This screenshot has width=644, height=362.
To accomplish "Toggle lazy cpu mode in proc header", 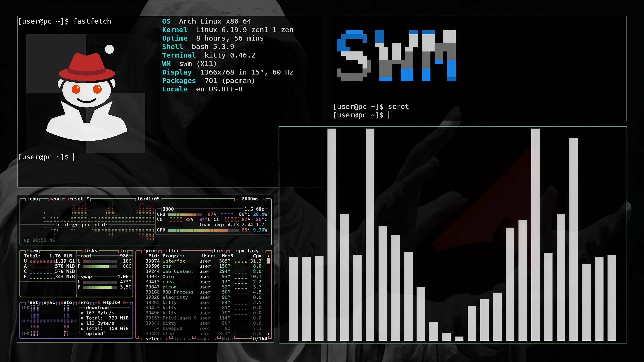I will click(x=253, y=251).
